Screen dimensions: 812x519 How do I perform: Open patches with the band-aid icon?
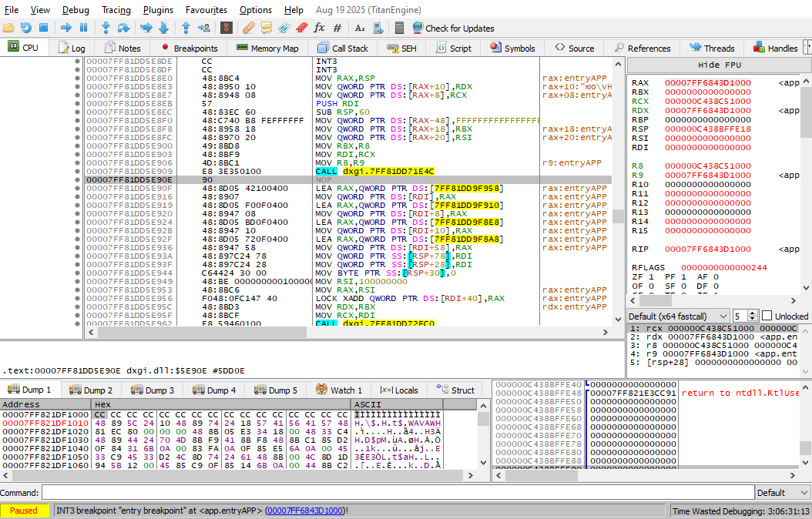(x=248, y=28)
